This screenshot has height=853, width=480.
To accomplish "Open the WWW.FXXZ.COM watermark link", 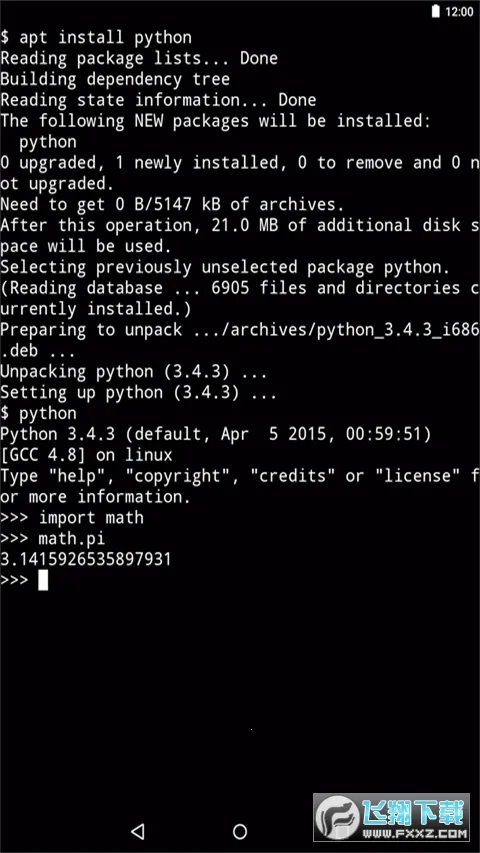I will [414, 833].
